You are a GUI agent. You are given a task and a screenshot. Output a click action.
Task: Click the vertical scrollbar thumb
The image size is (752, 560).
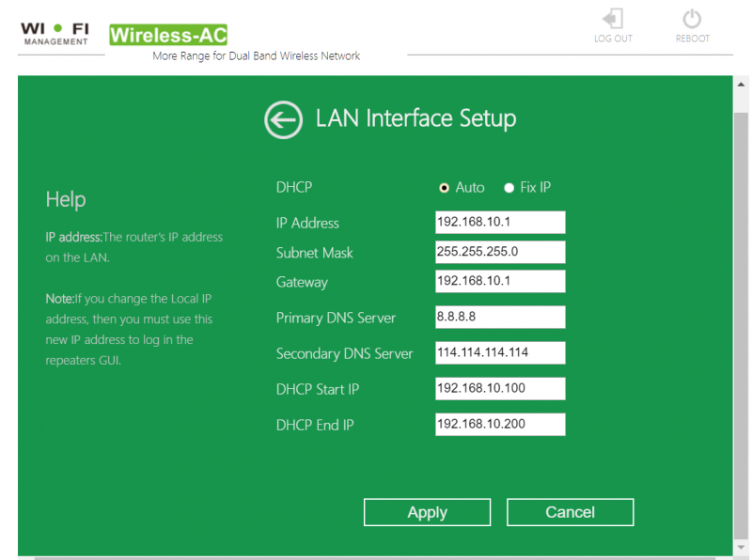point(741,326)
